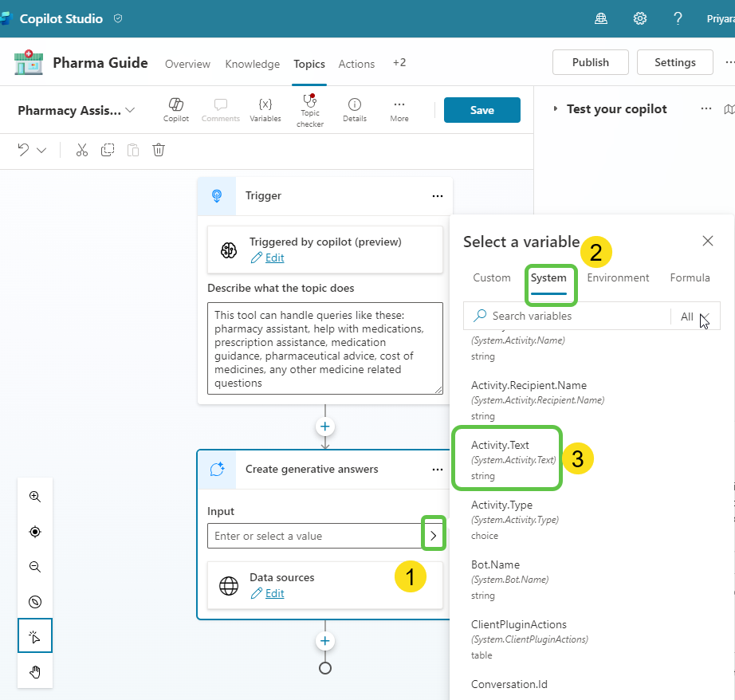This screenshot has width=735, height=700.
Task: Delete selection using the trash icon
Action: pyautogui.click(x=158, y=150)
